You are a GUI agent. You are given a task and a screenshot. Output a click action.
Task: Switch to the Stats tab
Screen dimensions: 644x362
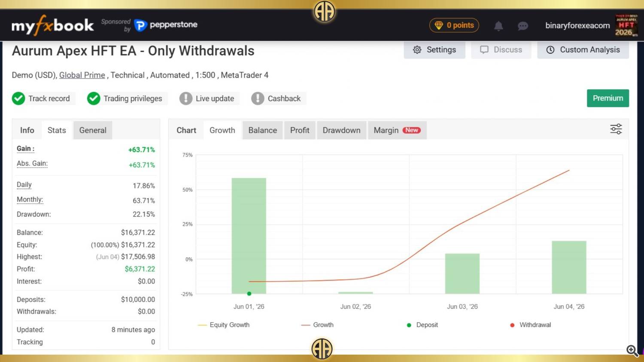pyautogui.click(x=57, y=130)
